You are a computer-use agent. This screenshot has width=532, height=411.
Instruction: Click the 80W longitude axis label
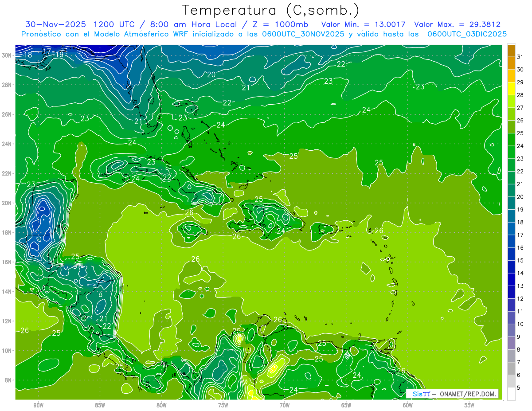161,405
